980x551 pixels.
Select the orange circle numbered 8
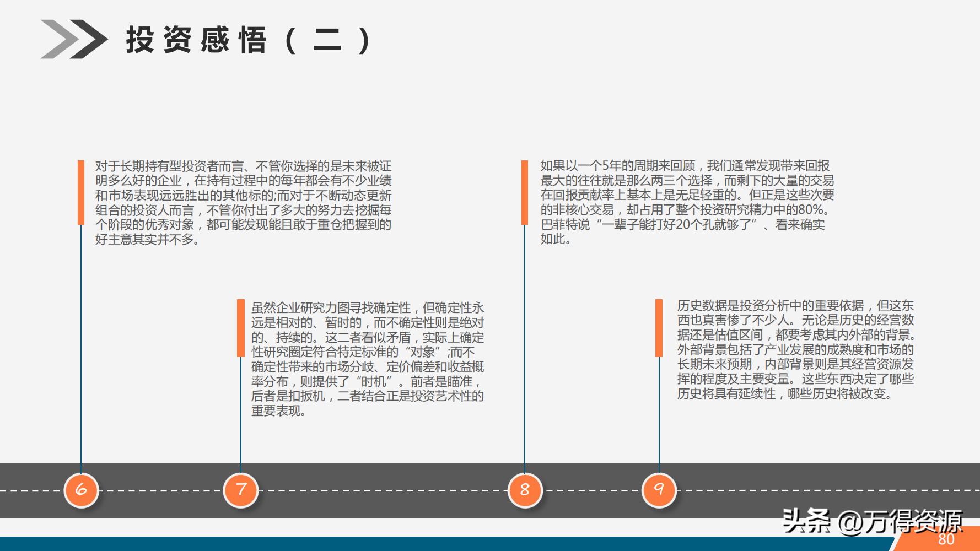524,489
